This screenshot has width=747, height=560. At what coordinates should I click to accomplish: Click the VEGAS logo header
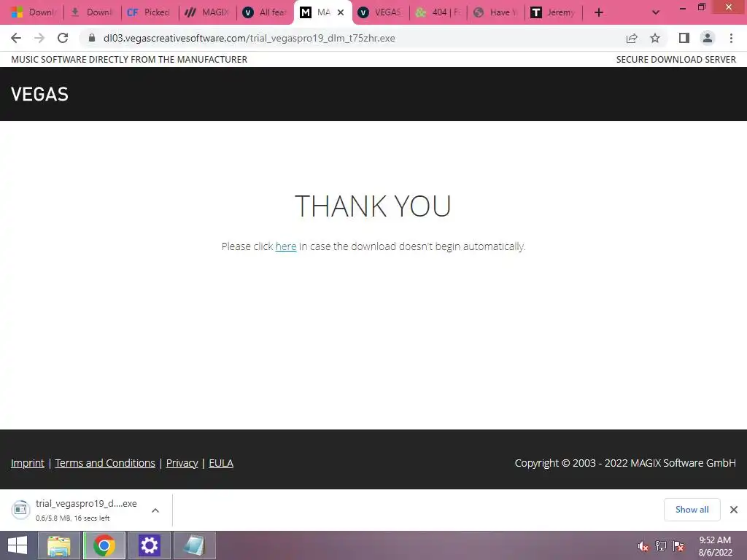(x=39, y=94)
